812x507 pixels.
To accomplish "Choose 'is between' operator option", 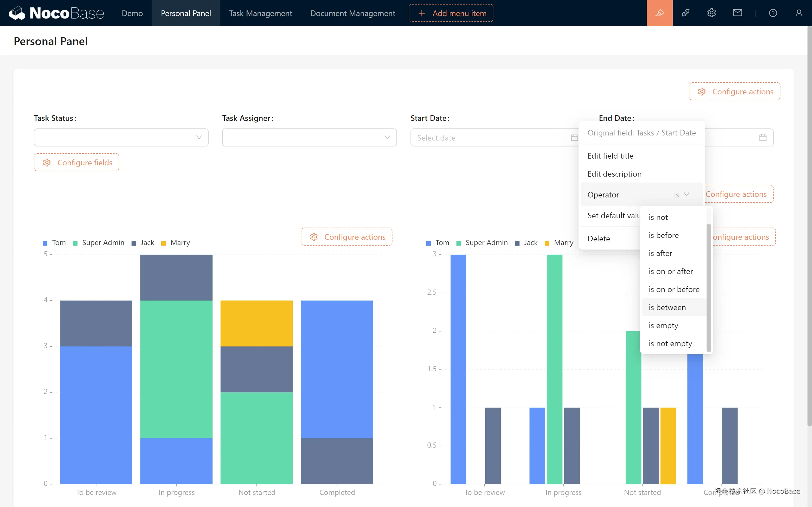I will [x=667, y=307].
